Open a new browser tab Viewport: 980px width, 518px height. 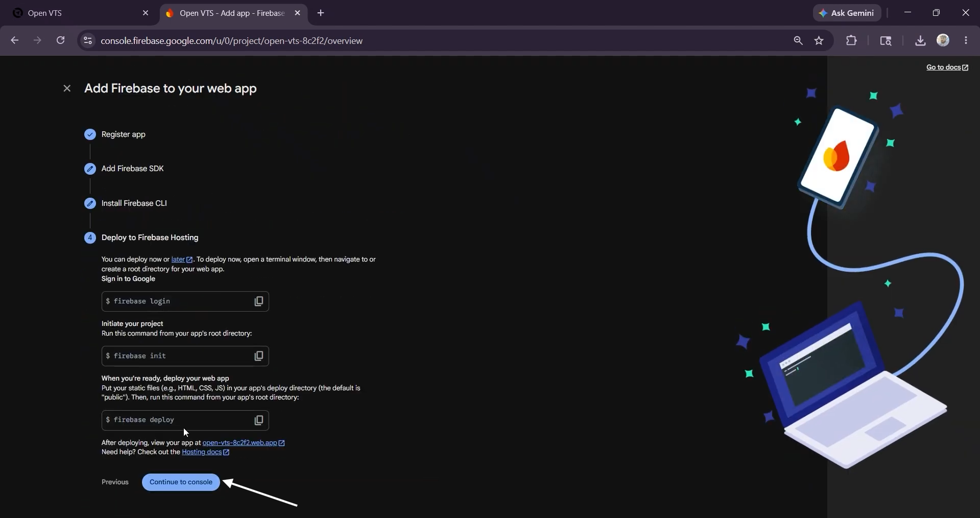point(321,13)
